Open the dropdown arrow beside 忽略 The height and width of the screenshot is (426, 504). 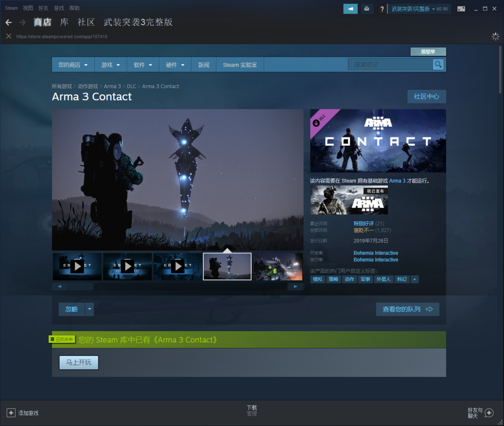[x=90, y=309]
